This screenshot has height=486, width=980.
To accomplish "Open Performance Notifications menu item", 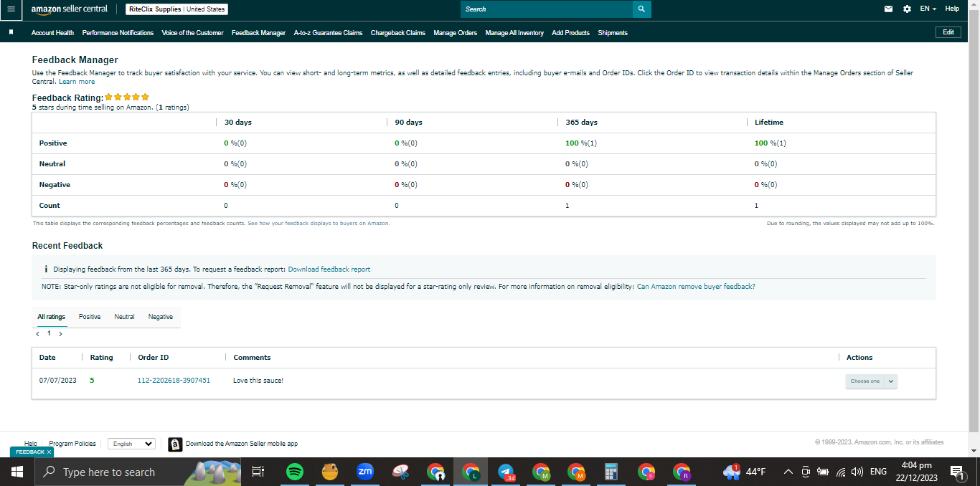I will (118, 33).
